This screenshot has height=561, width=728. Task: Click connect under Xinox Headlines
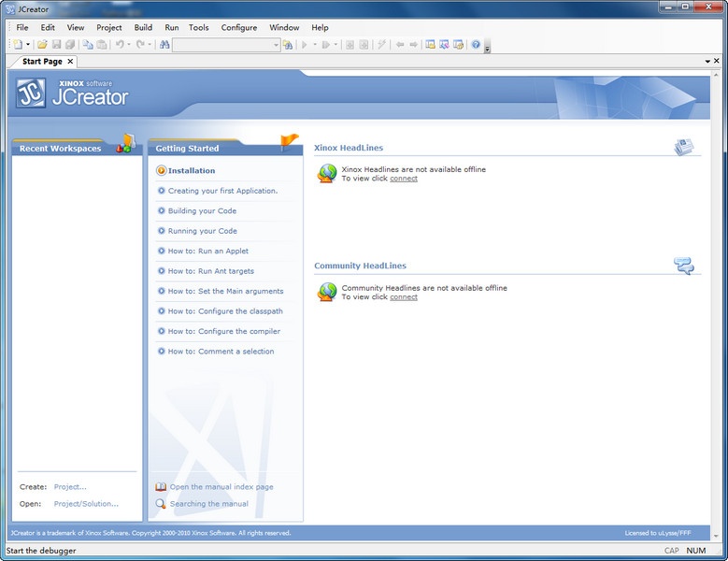coord(404,179)
